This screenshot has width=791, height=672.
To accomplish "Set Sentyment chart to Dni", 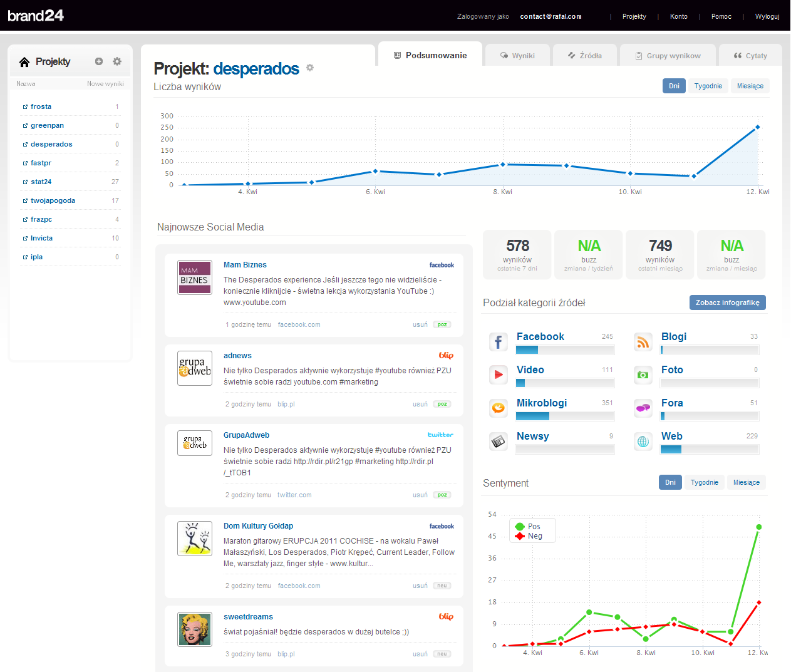I will [670, 482].
